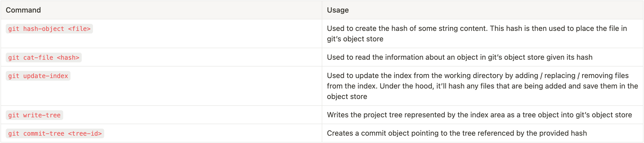This screenshot has width=644, height=143.
Task: Click empty space in the git write-tree command cell
Action: click(183, 115)
